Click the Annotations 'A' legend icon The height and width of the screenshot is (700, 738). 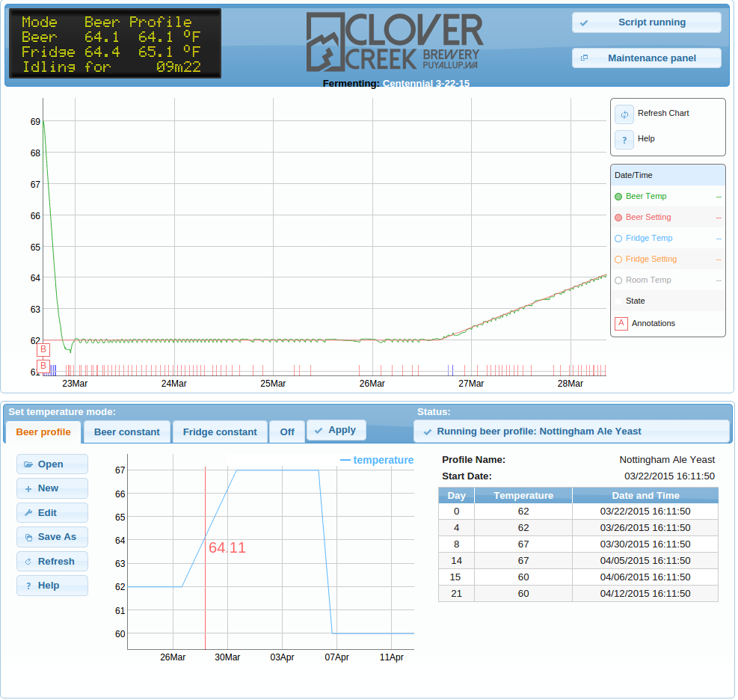tap(621, 323)
